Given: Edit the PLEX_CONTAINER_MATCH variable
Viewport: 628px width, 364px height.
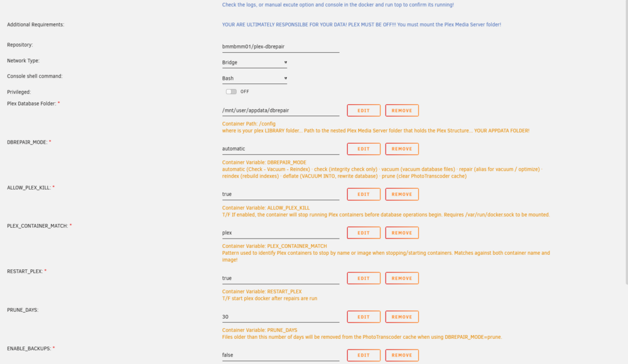Looking at the screenshot, I should [363, 233].
